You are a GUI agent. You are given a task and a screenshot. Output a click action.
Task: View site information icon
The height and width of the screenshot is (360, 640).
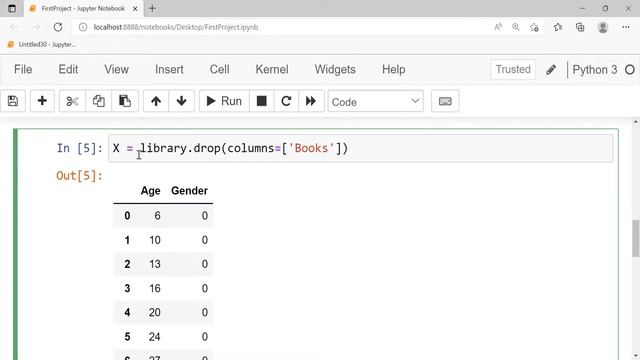click(83, 27)
